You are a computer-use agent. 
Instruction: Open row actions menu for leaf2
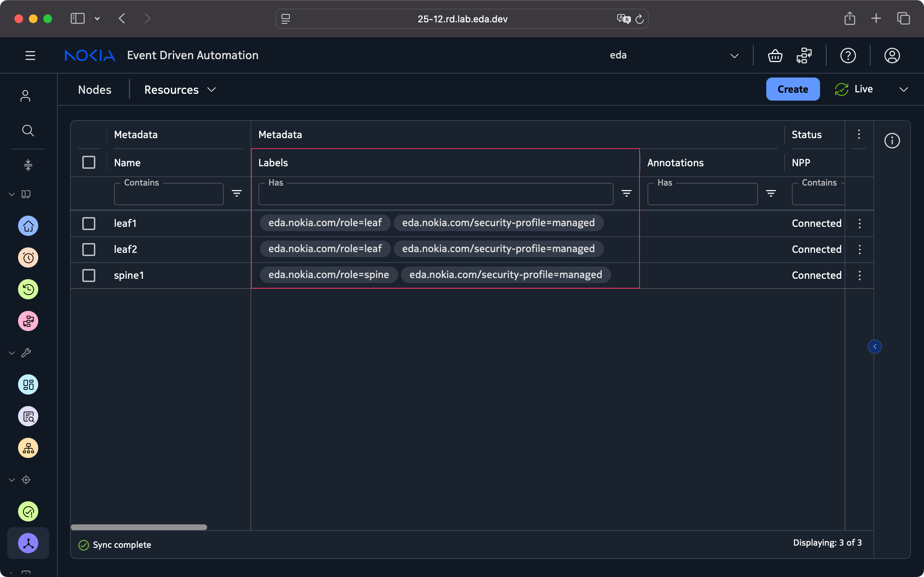pyautogui.click(x=859, y=249)
